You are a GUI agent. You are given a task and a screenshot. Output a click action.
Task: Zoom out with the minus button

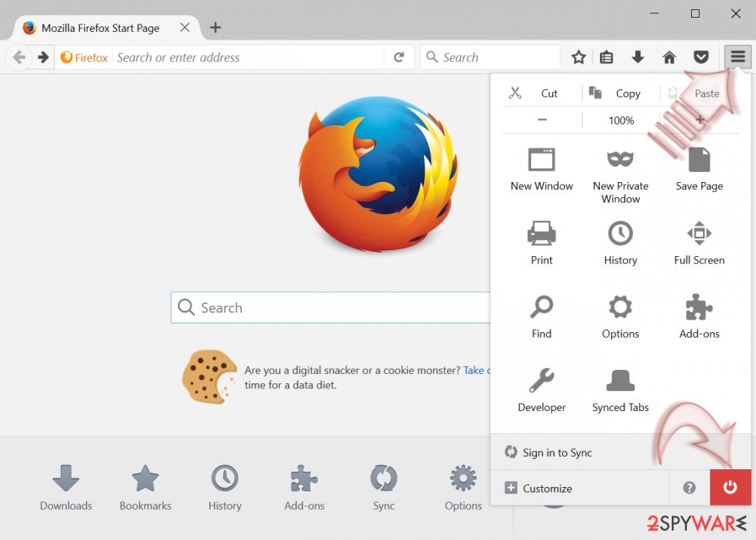click(542, 120)
